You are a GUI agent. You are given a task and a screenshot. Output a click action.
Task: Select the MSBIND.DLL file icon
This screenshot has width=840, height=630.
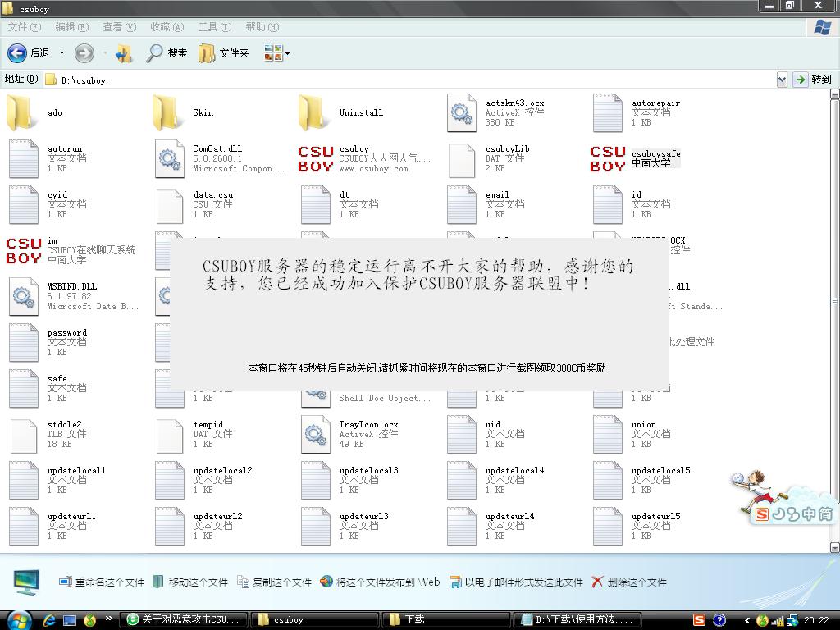coord(24,296)
